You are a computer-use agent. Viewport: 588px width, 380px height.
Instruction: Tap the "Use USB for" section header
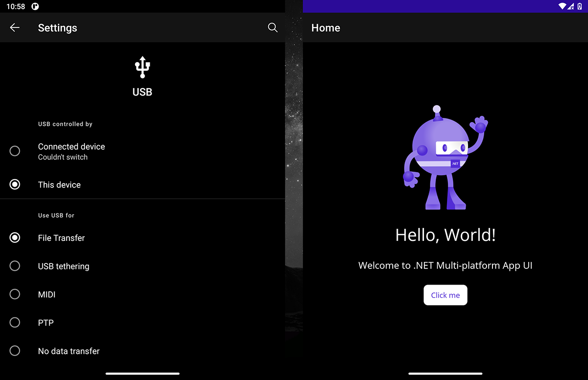point(56,215)
